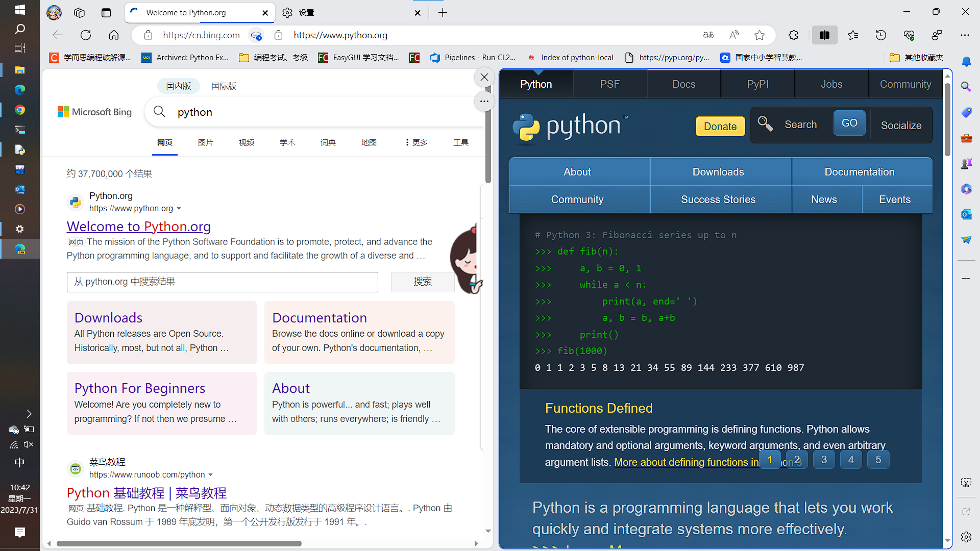Select the 国内版 search mode
The height and width of the screenshot is (551, 980).
(179, 86)
